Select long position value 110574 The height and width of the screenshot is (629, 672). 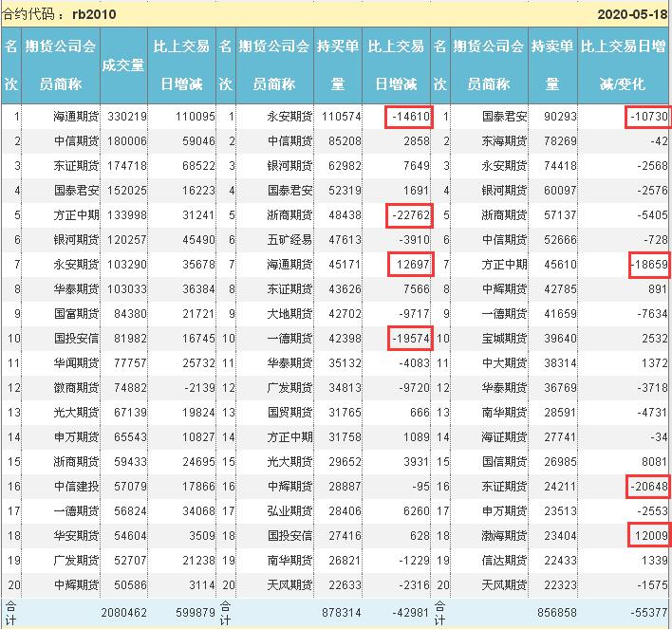342,117
